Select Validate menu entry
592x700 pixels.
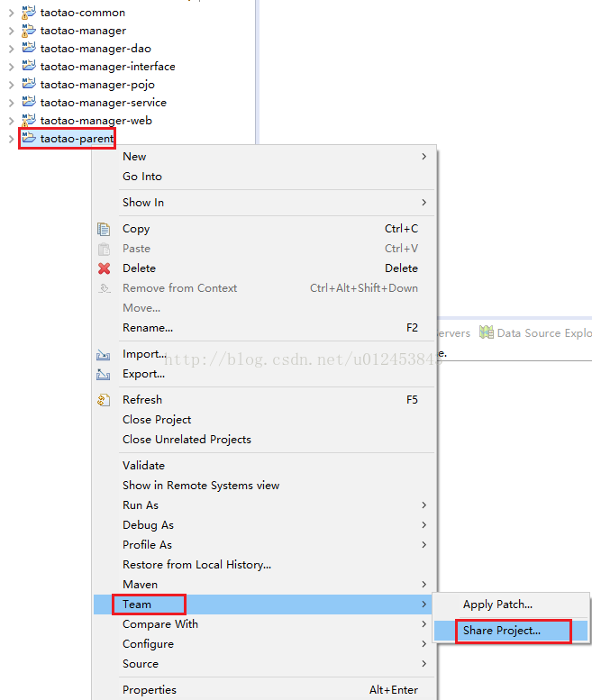(x=264, y=465)
